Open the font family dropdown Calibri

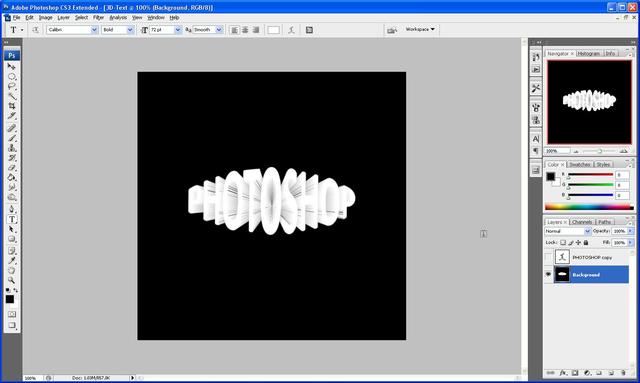(72, 30)
